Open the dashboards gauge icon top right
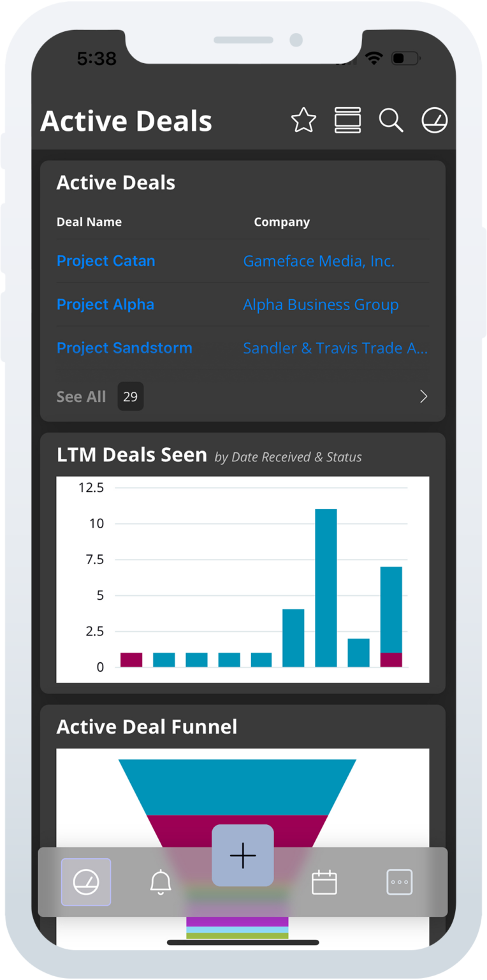The image size is (487, 980). tap(434, 120)
